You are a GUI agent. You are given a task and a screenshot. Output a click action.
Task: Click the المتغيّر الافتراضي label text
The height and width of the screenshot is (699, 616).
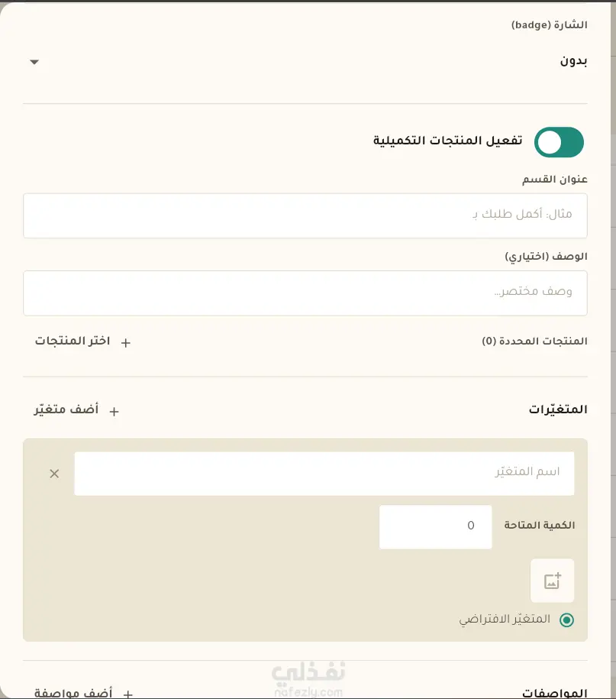tap(505, 620)
